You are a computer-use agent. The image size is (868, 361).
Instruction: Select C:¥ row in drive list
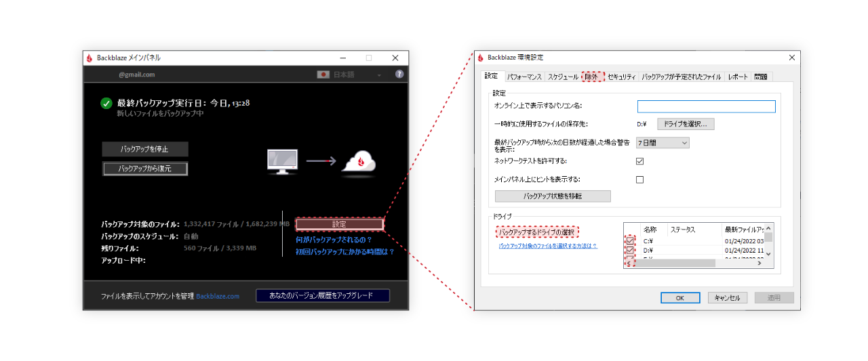click(694, 240)
